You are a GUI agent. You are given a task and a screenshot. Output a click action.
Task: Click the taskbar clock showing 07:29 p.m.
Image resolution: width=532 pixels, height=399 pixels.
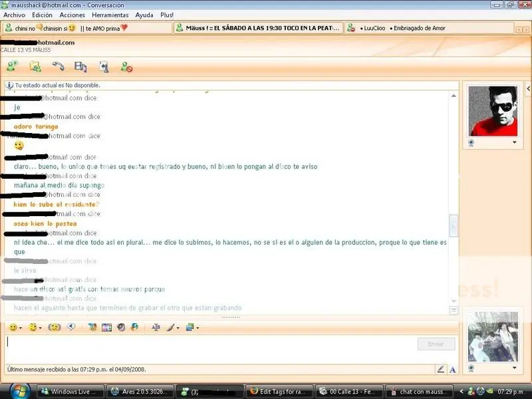tap(511, 392)
